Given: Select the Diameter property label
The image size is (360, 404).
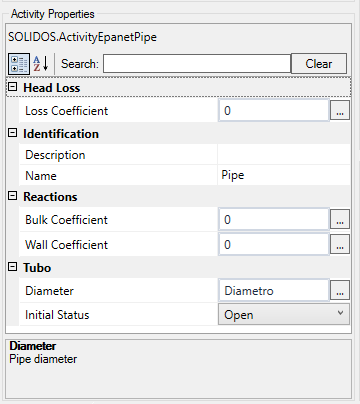Looking at the screenshot, I should [49, 291].
